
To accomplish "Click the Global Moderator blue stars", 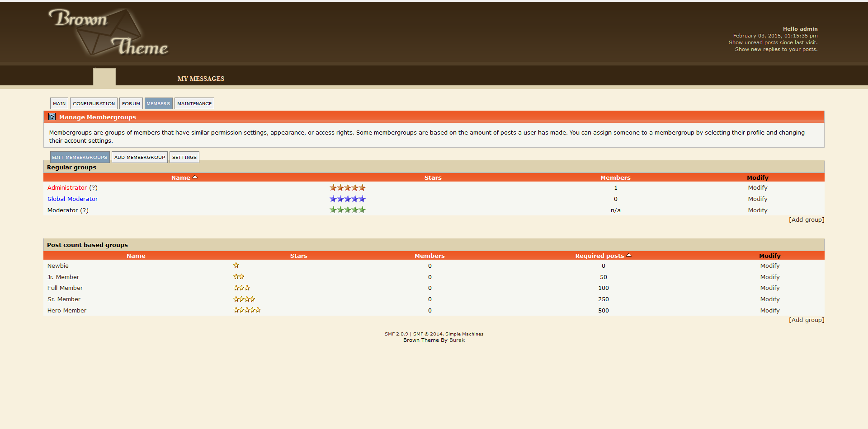I will click(x=347, y=199).
